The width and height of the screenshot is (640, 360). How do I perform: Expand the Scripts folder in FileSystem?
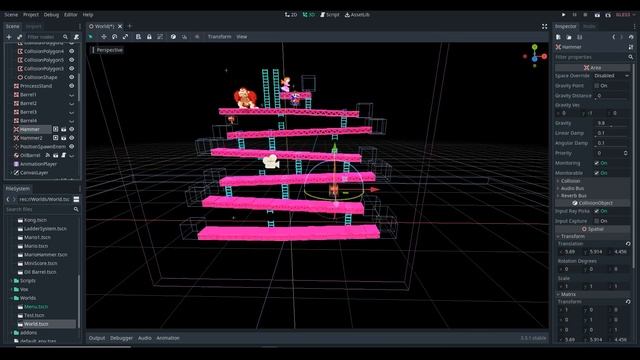coord(11,281)
